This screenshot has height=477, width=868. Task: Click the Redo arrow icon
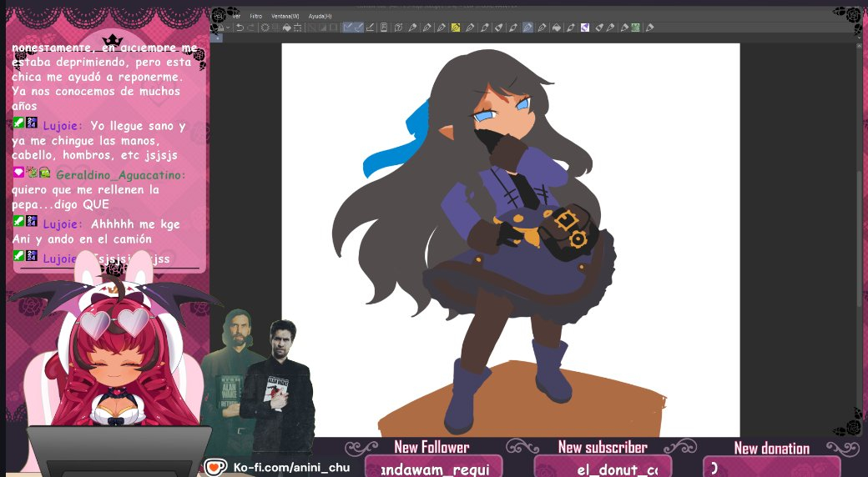point(252,28)
